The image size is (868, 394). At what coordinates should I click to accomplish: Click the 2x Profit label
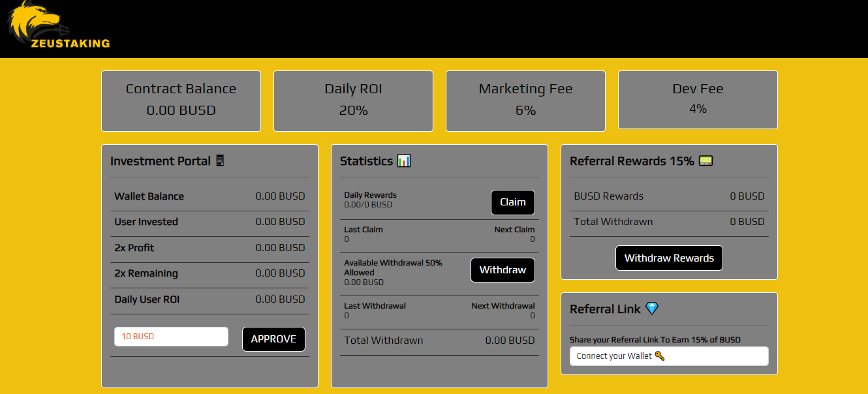pos(134,248)
